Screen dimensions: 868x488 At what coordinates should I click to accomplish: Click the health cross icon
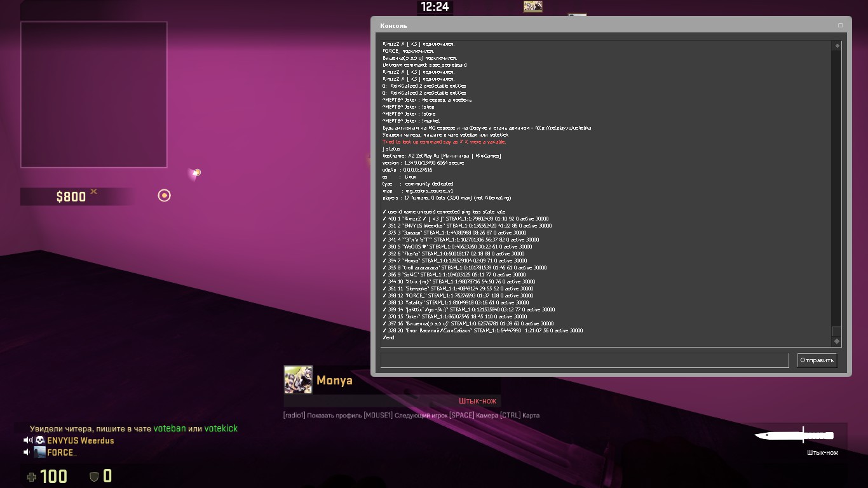coord(31,477)
